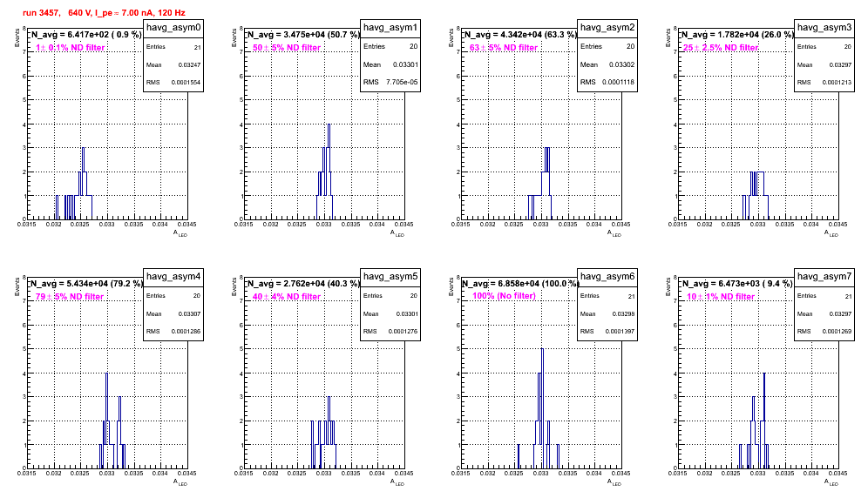
Task: Select the havg_asym3 stats box title
Action: [824, 27]
